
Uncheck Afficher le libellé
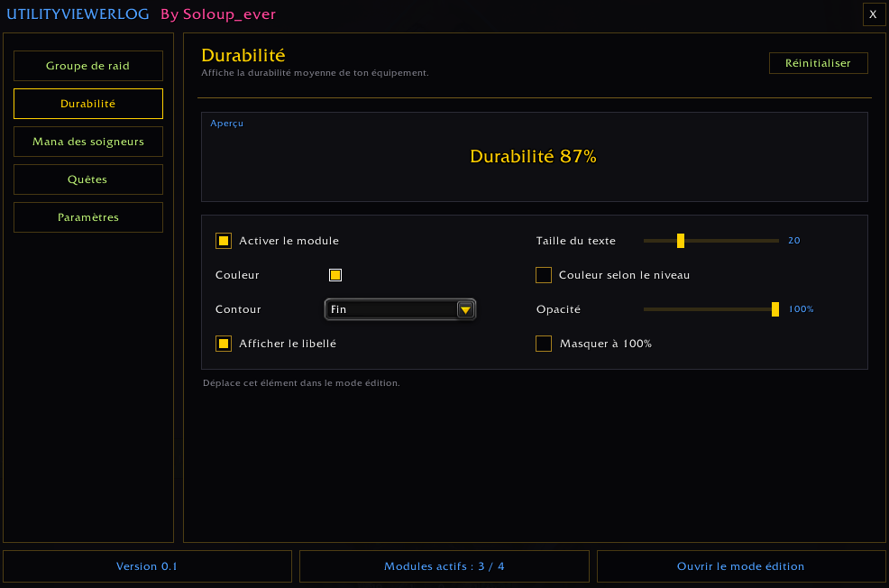[x=224, y=344]
